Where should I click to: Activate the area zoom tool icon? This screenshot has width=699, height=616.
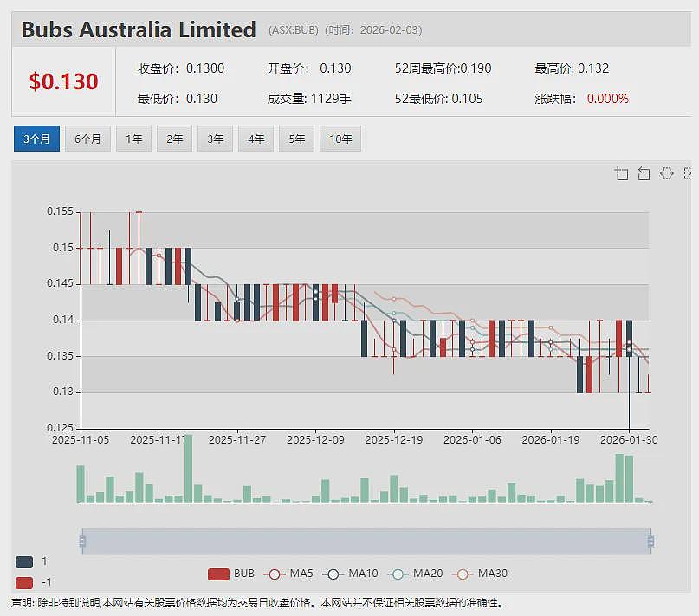621,173
